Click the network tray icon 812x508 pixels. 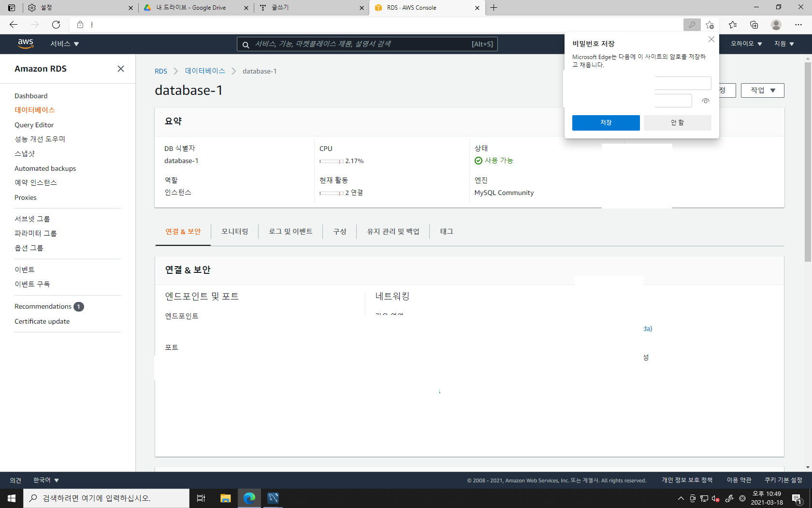704,498
